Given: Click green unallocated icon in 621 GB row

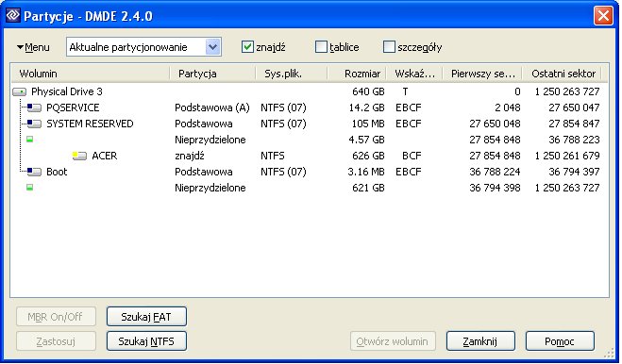Looking at the screenshot, I should click(x=30, y=187).
